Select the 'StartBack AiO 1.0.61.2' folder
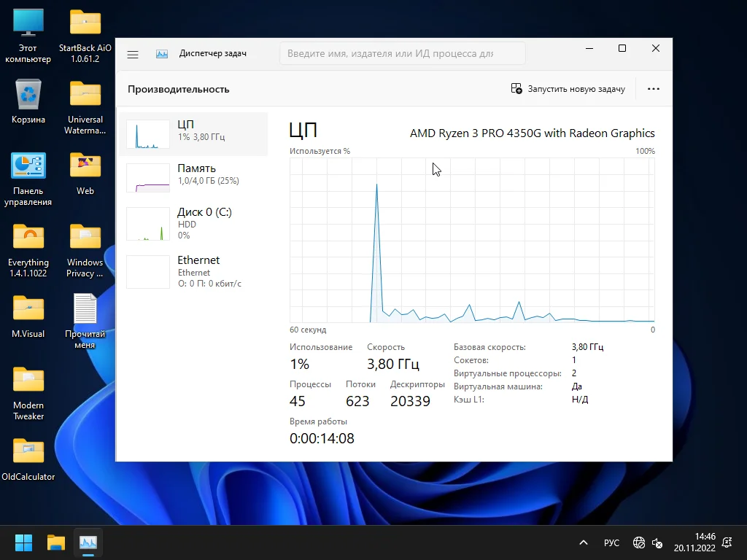Image resolution: width=747 pixels, height=560 pixels. [x=85, y=36]
